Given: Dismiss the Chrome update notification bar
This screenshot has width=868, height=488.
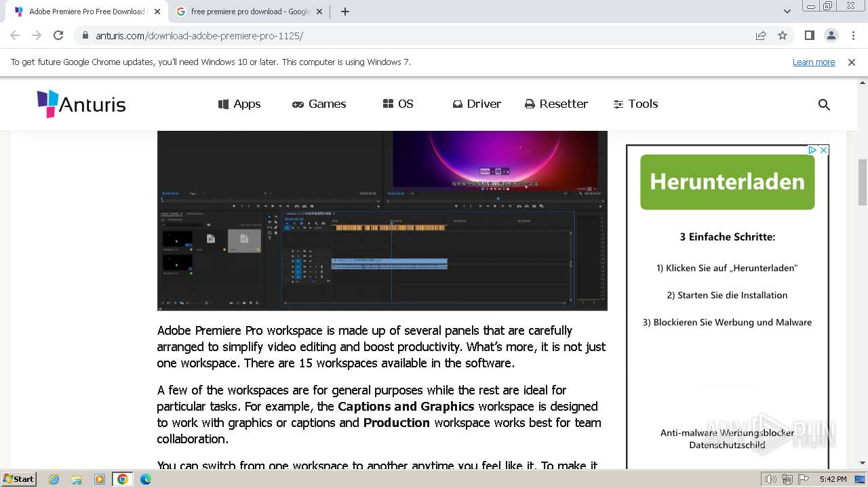Looking at the screenshot, I should (x=852, y=62).
